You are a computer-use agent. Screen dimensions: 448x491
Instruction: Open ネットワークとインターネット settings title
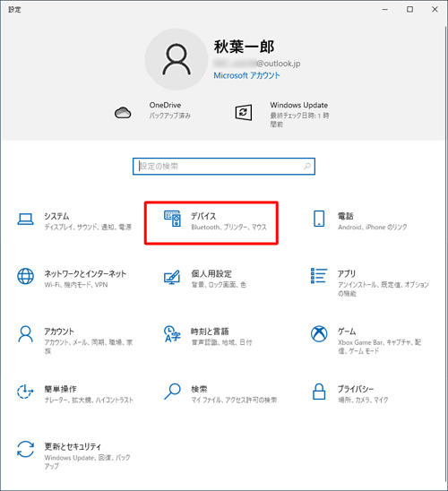point(85,273)
